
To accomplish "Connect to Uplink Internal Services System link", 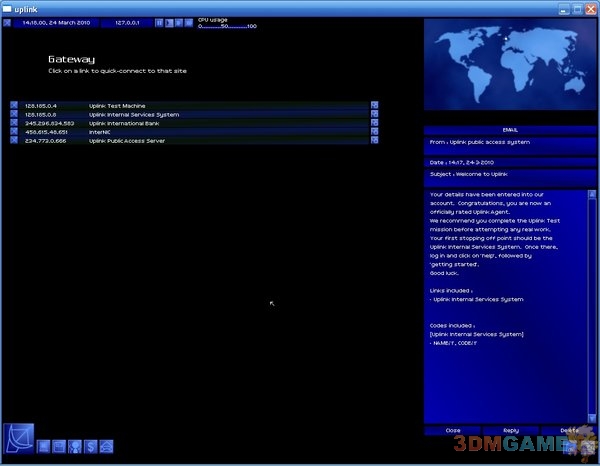I will click(x=133, y=114).
